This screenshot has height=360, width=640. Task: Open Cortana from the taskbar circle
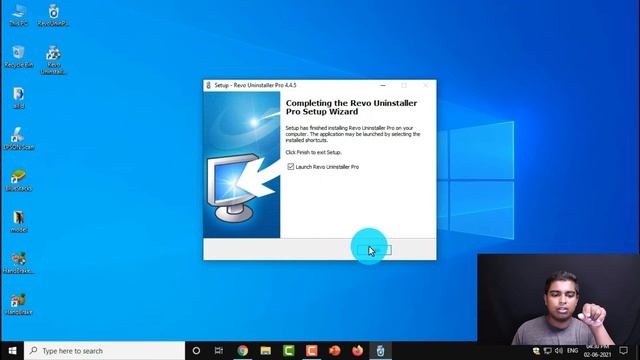(196, 351)
